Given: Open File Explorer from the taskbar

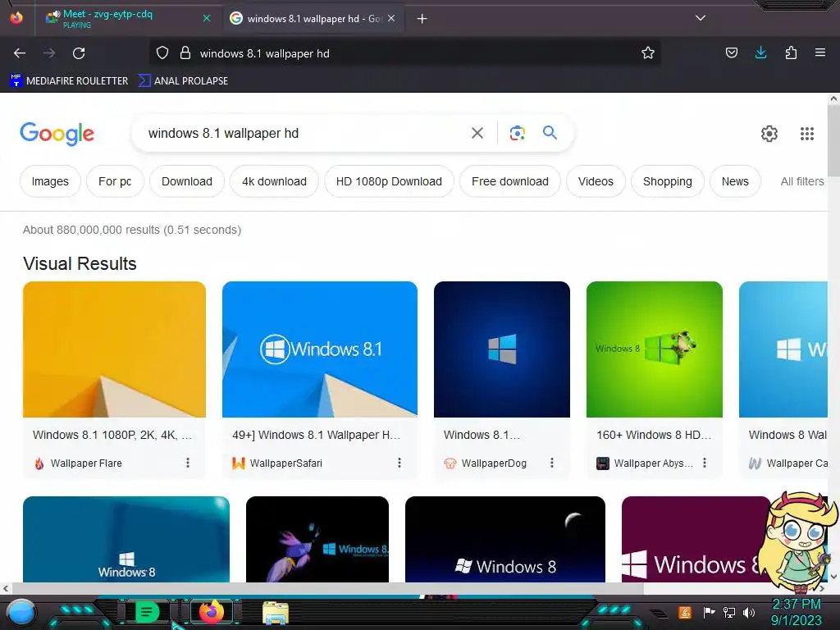Looking at the screenshot, I should tap(276, 613).
